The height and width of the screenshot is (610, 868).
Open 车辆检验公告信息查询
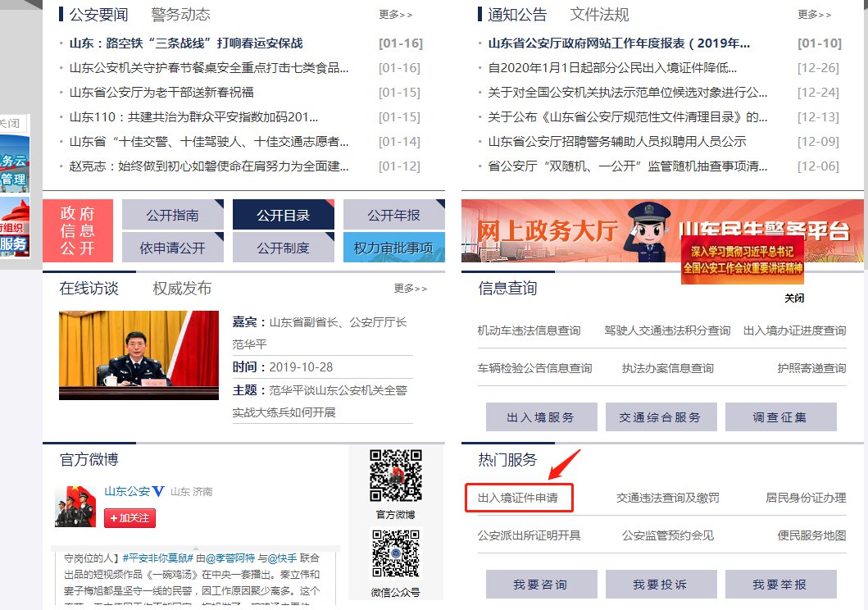(534, 368)
